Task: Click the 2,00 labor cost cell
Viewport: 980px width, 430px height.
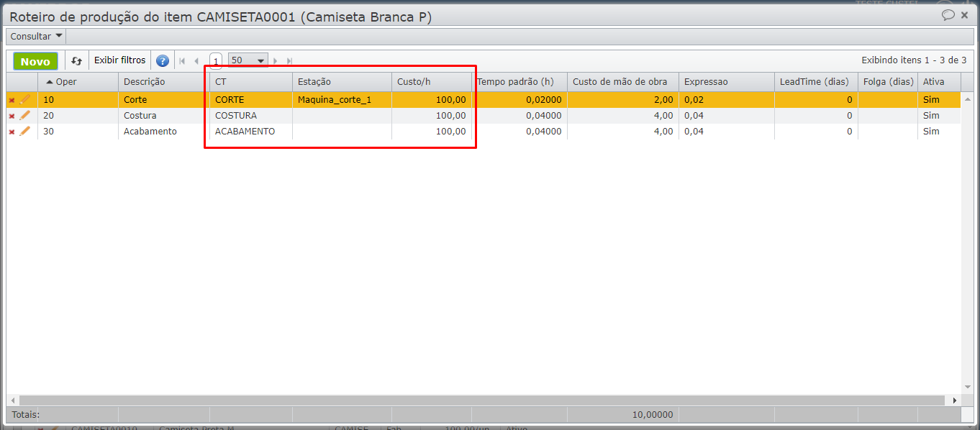Action: pyautogui.click(x=623, y=100)
